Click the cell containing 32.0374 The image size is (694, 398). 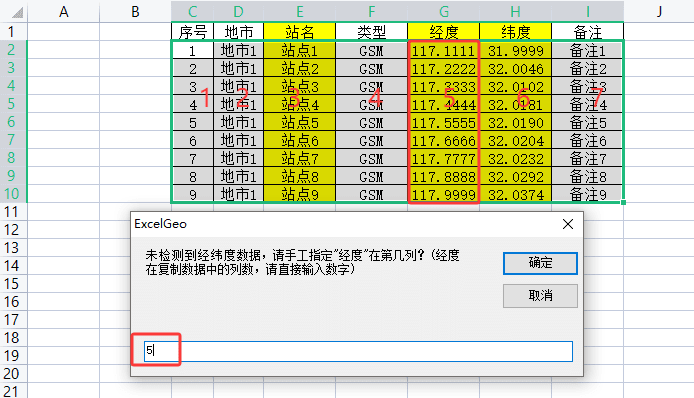pos(515,194)
